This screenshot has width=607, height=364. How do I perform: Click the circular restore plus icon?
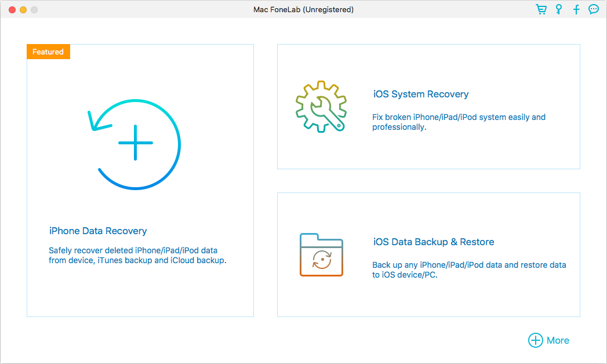click(135, 144)
